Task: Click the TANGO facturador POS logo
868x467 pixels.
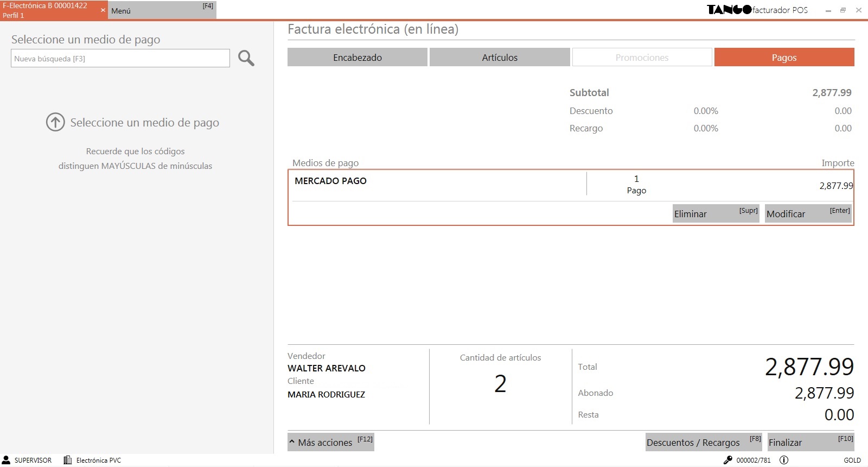Action: pos(757,10)
